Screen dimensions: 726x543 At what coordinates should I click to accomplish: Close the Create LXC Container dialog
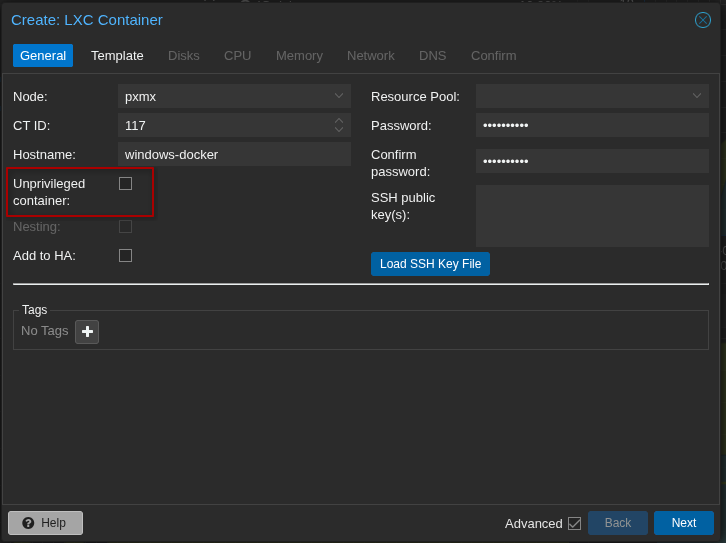point(703,20)
